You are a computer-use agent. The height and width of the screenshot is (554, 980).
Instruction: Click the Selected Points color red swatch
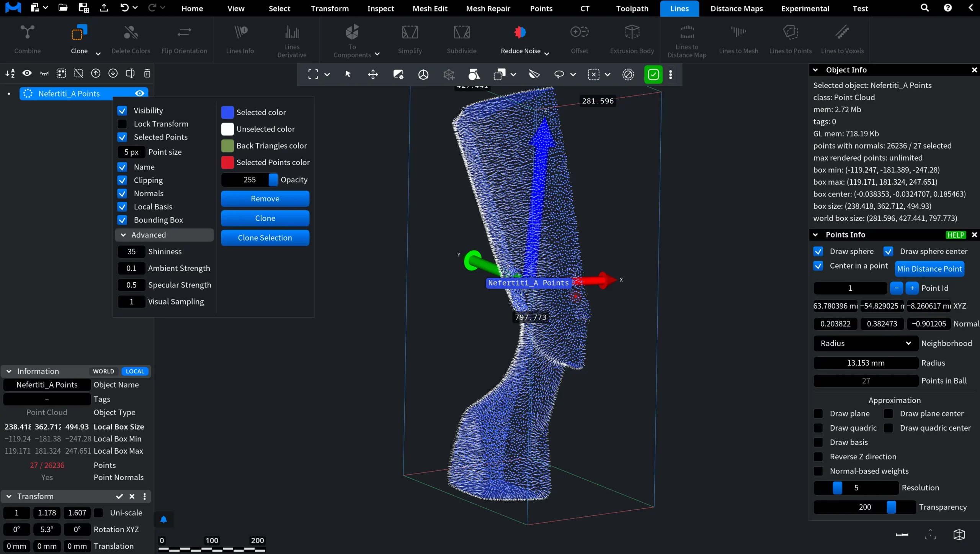[x=227, y=162]
